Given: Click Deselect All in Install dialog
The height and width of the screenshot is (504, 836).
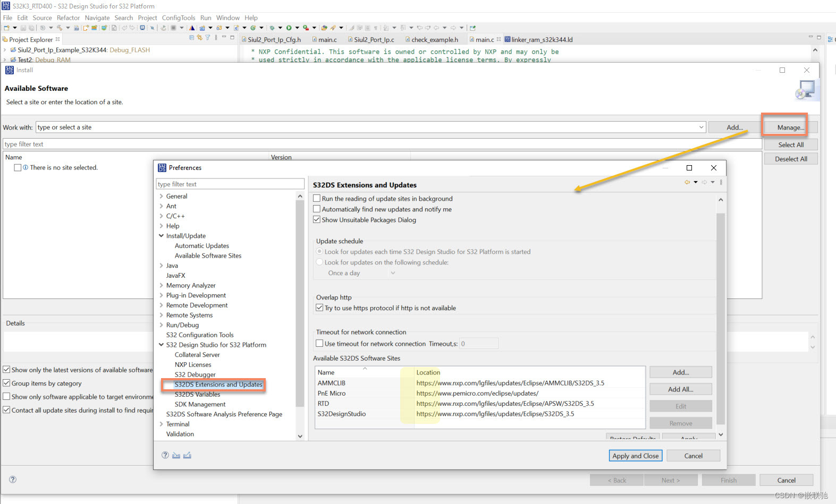Looking at the screenshot, I should (x=790, y=159).
